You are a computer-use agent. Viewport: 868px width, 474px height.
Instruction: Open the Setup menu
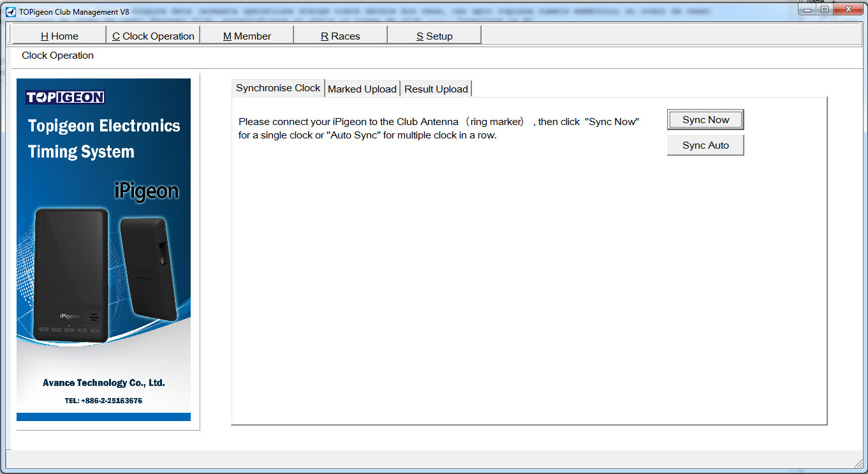[x=434, y=36]
